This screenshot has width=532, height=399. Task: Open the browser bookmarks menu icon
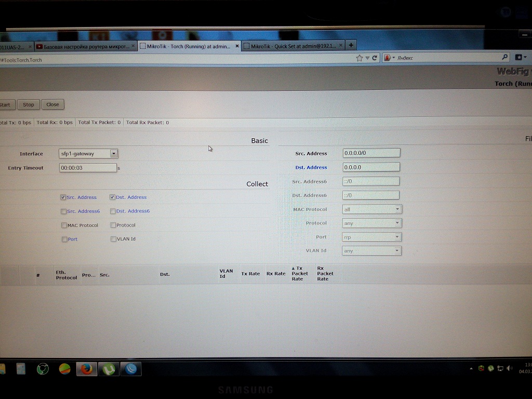pos(521,57)
